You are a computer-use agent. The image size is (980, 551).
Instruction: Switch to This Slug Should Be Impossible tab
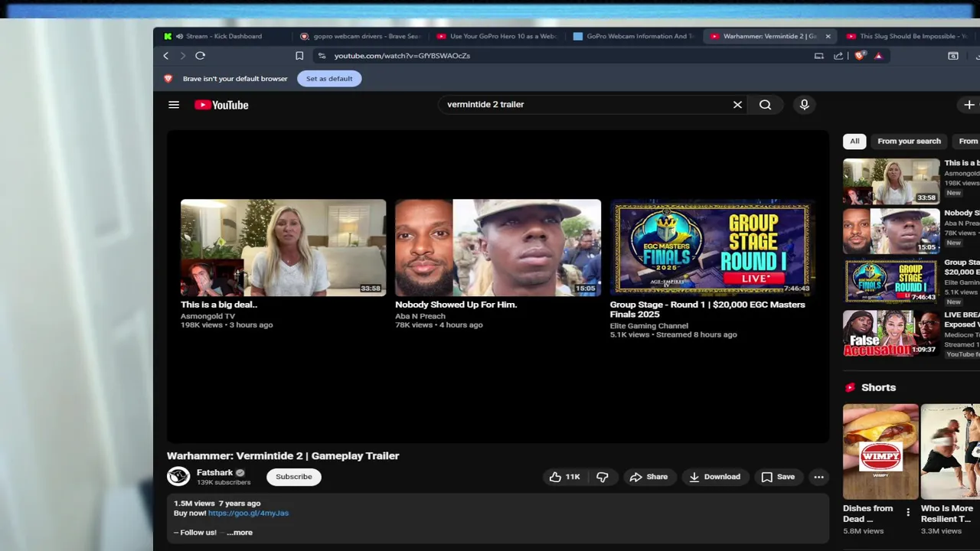click(x=910, y=36)
